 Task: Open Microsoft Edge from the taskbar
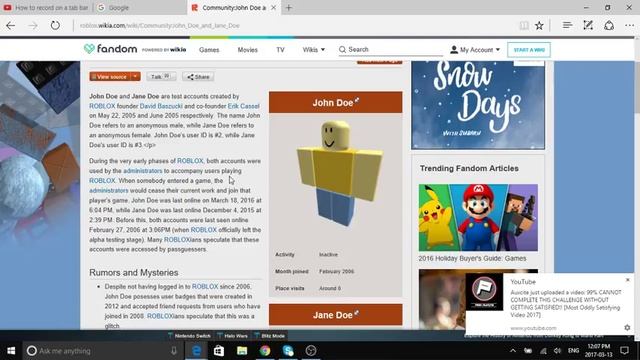click(x=196, y=351)
